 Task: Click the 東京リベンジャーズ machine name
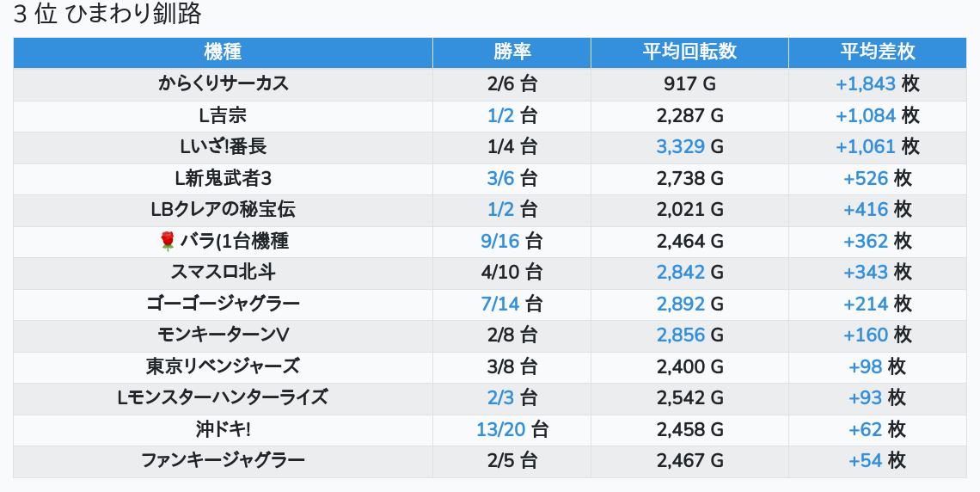(223, 366)
